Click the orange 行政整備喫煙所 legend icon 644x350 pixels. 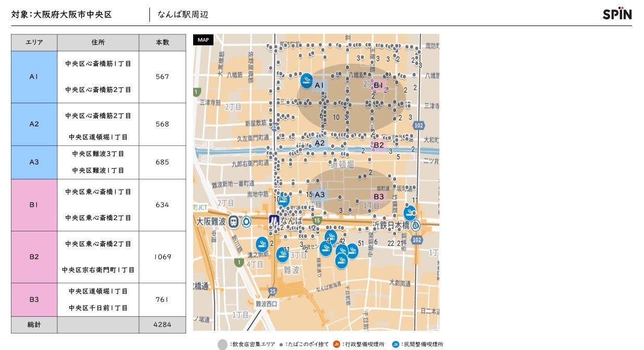(336, 344)
